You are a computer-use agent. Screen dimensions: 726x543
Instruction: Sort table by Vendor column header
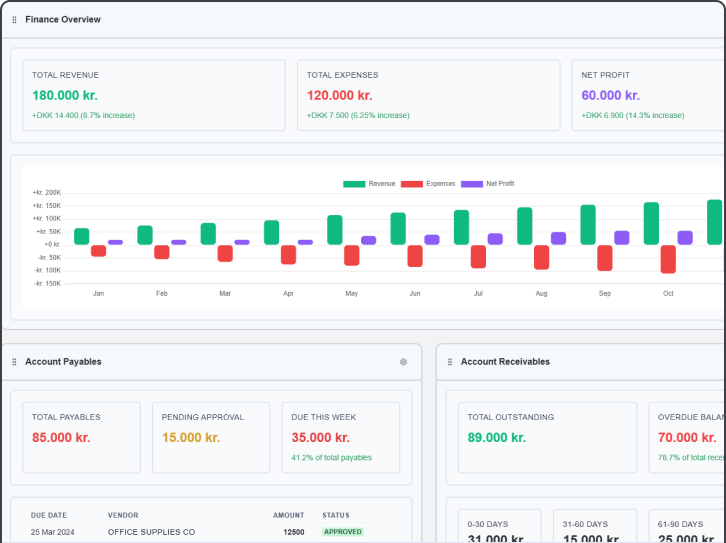[x=123, y=515]
